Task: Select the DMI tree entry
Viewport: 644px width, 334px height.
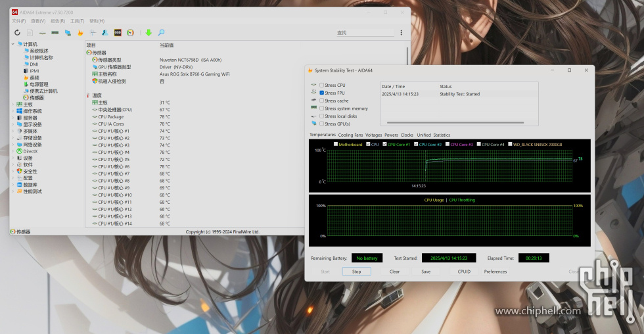Action: [x=34, y=64]
